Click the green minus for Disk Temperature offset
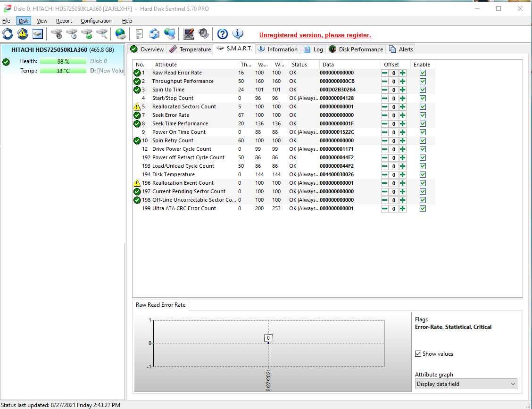Viewport: 532px width, 409px height. 384,174
